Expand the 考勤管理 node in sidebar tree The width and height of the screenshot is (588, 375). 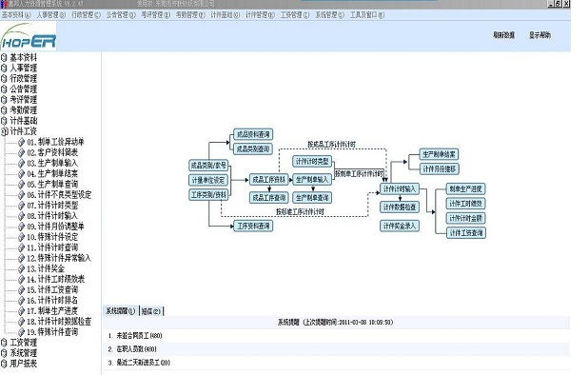click(4, 110)
